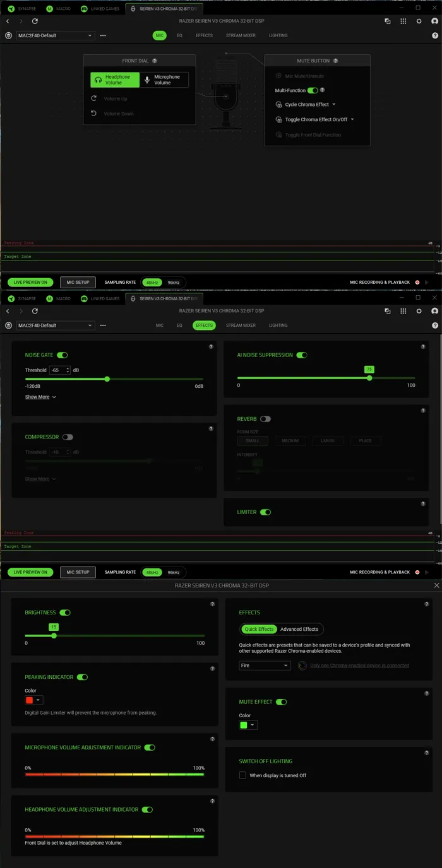Click the Volume Up dial icon
Image resolution: width=442 pixels, height=868 pixels.
tap(94, 98)
